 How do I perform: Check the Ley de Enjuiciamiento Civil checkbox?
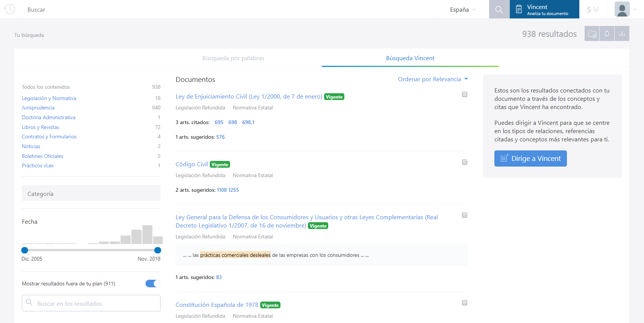coord(465,94)
